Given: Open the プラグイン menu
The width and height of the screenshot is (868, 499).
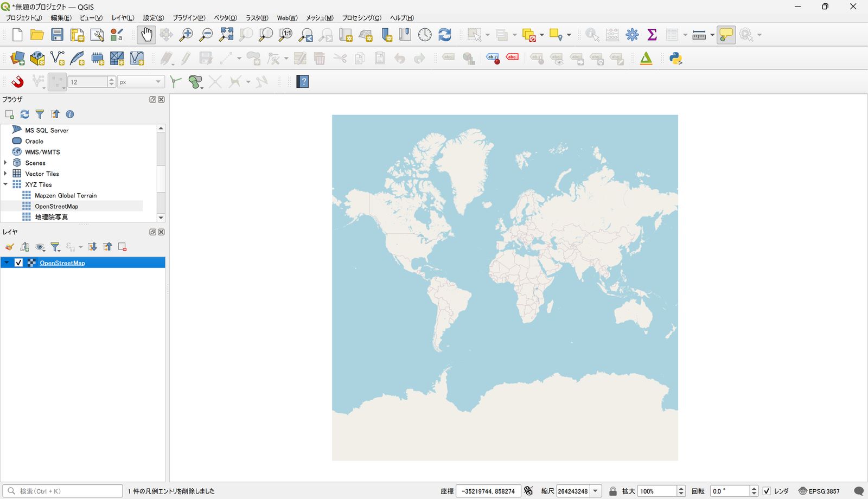Looking at the screenshot, I should (189, 18).
